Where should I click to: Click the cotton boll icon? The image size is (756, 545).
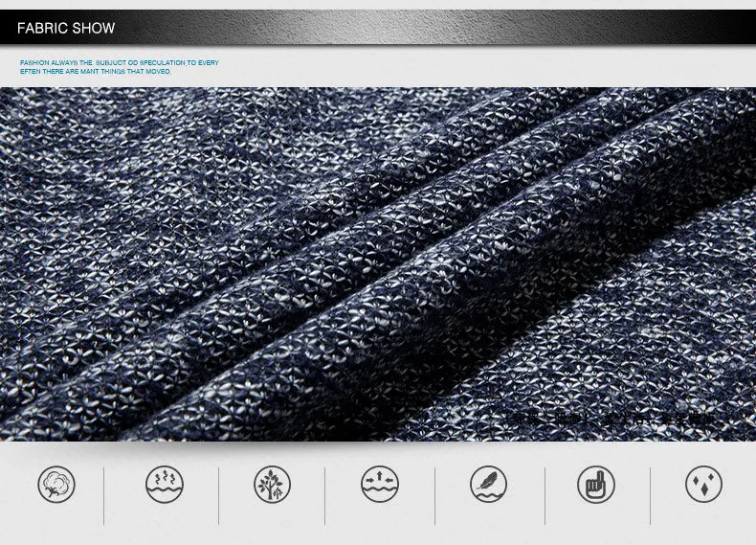56,484
